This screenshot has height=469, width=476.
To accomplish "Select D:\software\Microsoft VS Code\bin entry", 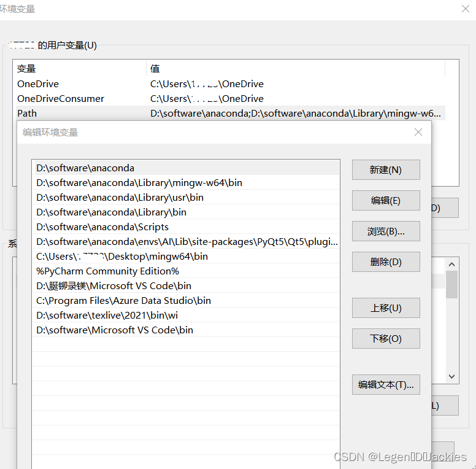I will click(x=186, y=330).
